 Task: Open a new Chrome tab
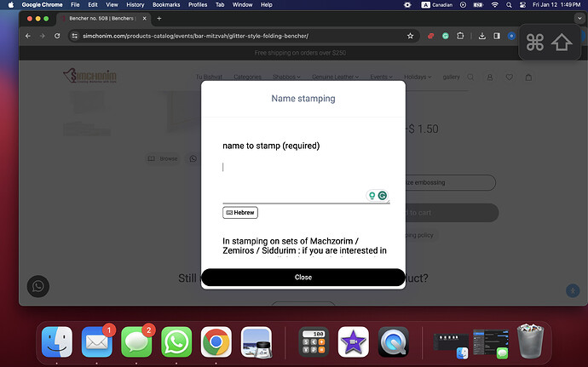coord(159,19)
